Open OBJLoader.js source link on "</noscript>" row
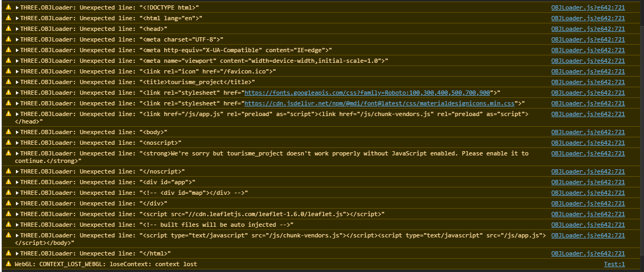Viewport: 644px width, 272px height. pos(588,171)
